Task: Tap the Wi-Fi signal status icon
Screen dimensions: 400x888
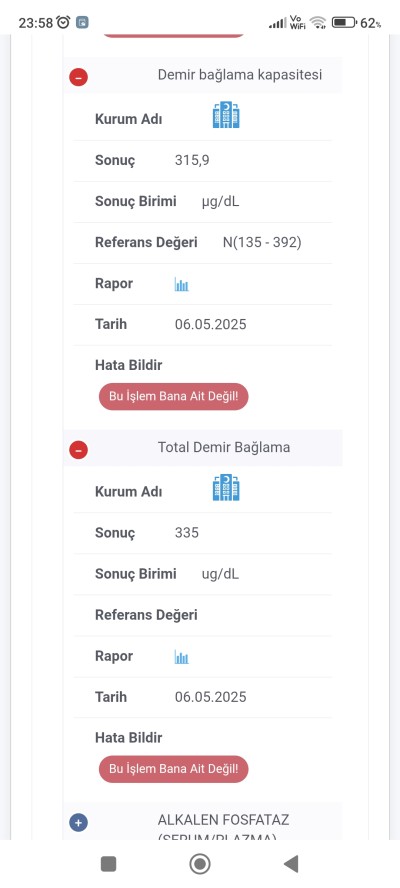Action: pyautogui.click(x=318, y=23)
